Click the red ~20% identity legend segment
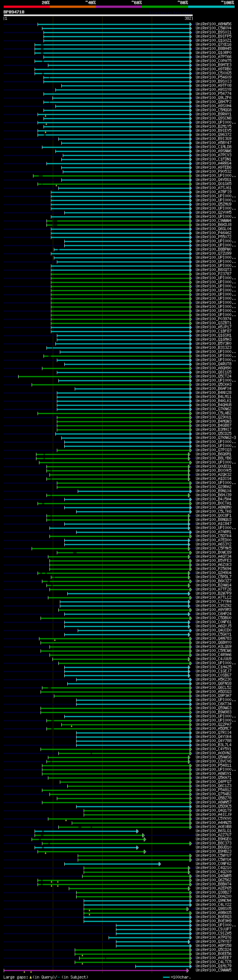 (x=27, y=6)
